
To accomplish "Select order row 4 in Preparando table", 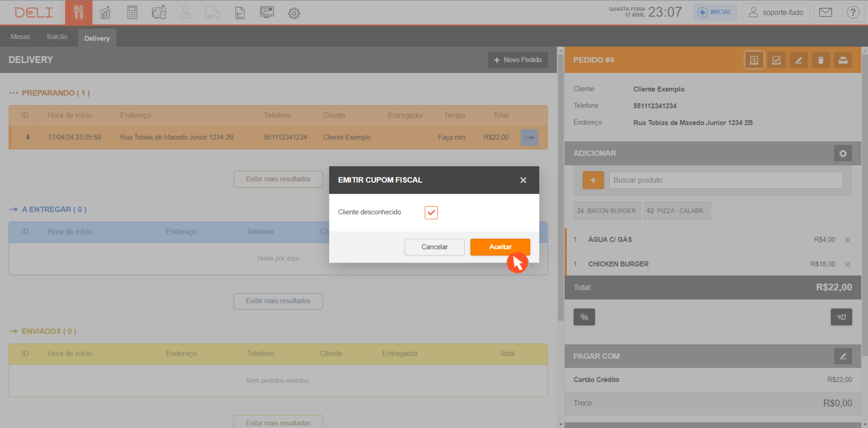I will 278,138.
